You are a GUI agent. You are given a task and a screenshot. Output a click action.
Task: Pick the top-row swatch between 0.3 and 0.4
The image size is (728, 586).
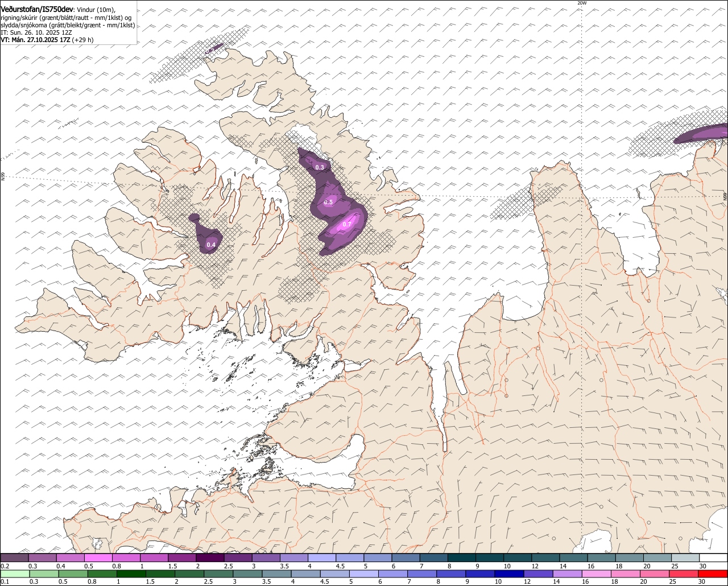coord(42,558)
